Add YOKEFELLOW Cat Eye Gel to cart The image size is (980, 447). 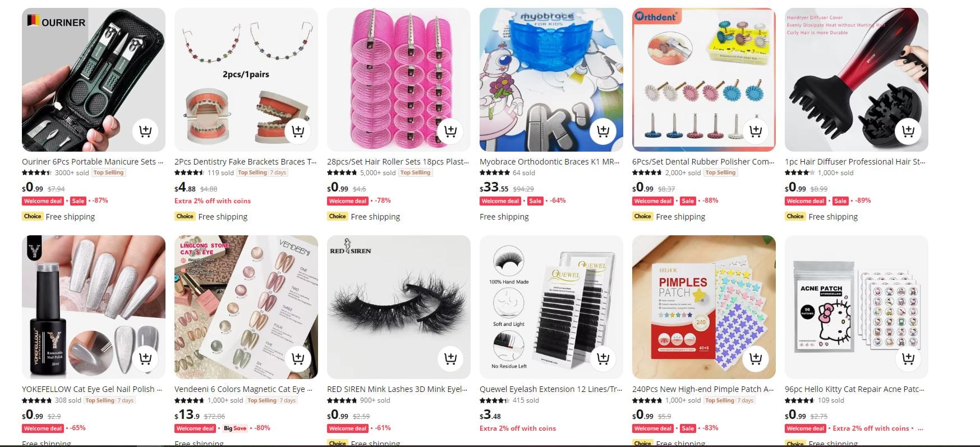[145, 358]
